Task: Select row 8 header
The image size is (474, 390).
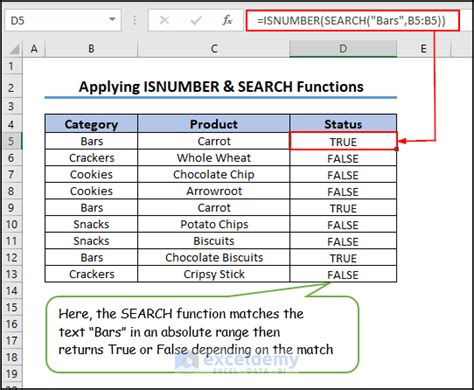Action: point(11,191)
